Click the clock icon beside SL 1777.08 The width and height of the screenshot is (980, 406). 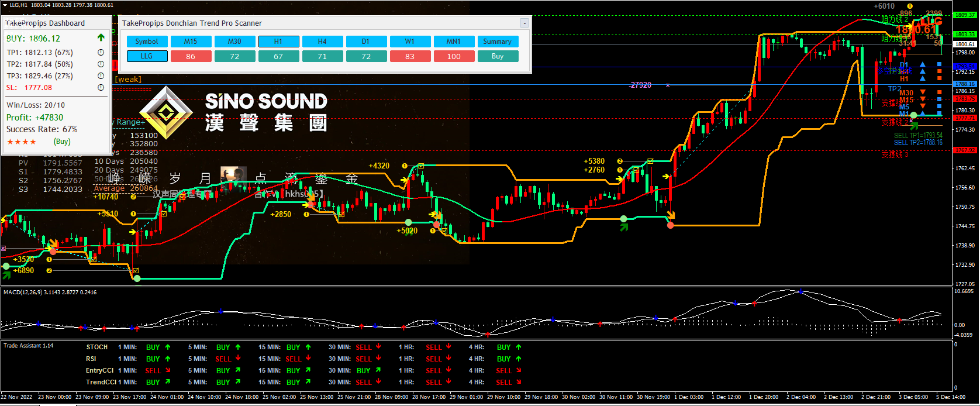point(101,87)
